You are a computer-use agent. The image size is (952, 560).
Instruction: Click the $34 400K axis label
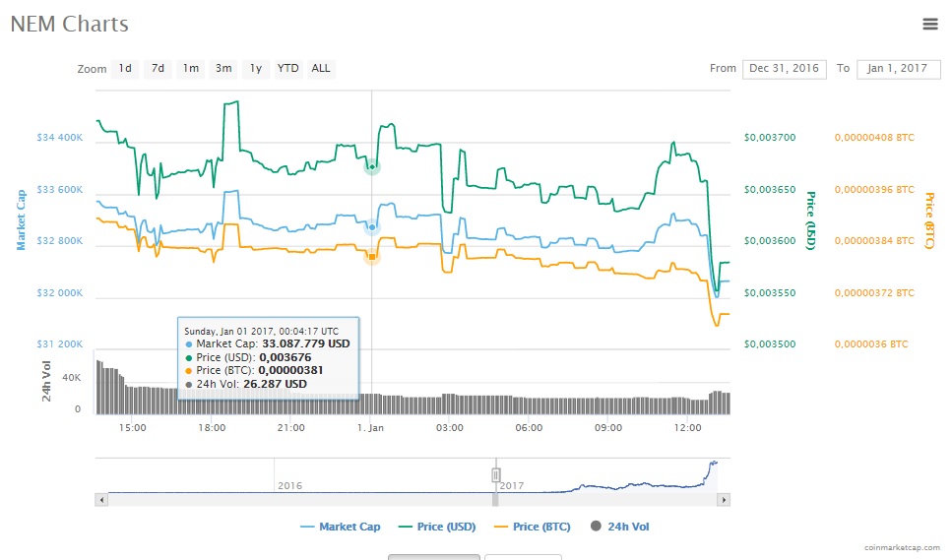59,137
